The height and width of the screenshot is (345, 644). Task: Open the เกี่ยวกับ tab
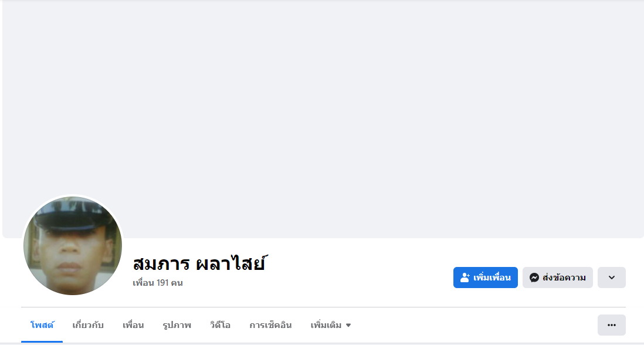point(88,325)
